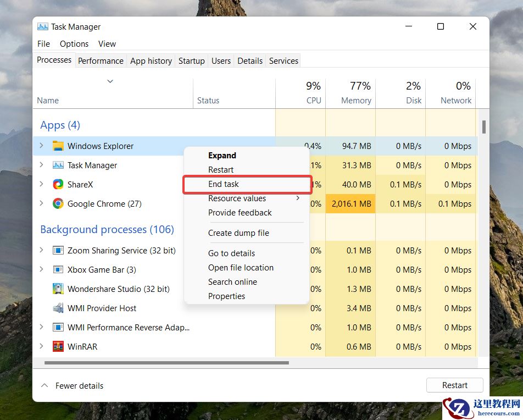This screenshot has width=523, height=420.
Task: Choose Expand in the context menu
Action: tap(247, 156)
